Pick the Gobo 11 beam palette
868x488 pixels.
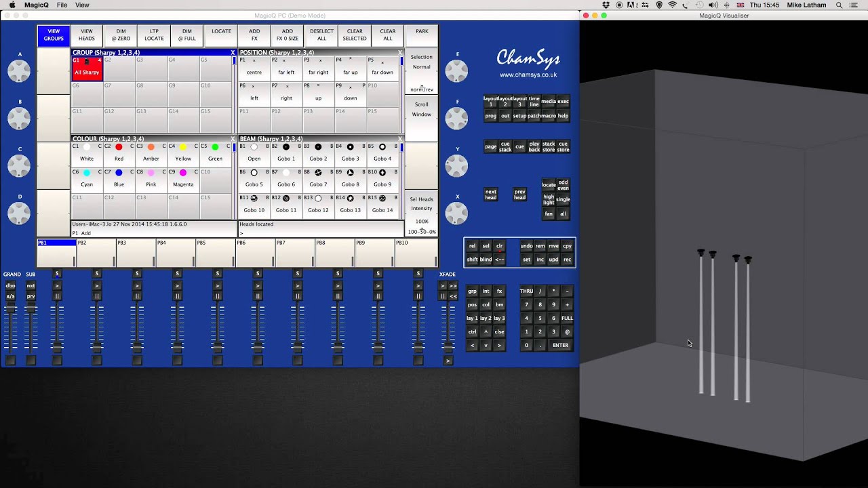coord(286,205)
